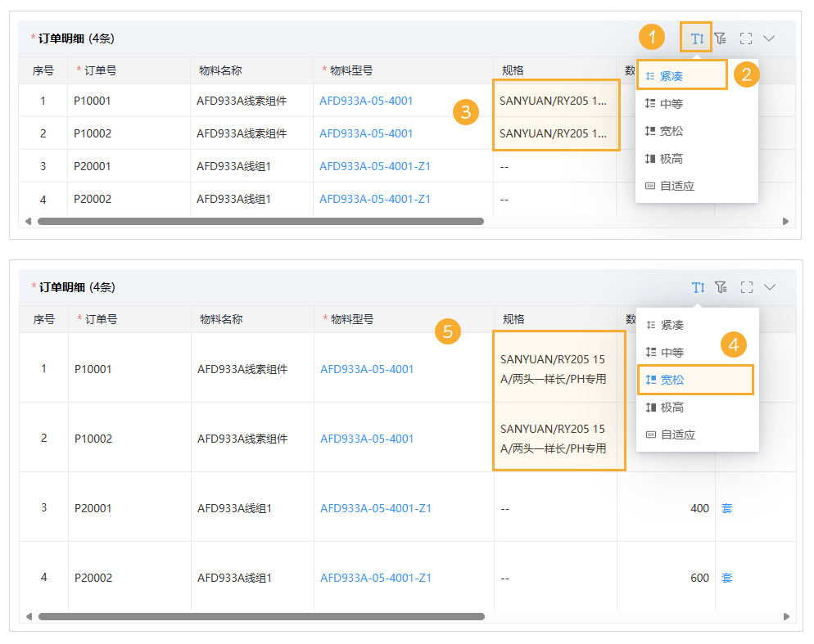
Task: Click the filter icon in top 订单明细 toolbar
Action: pos(721,37)
